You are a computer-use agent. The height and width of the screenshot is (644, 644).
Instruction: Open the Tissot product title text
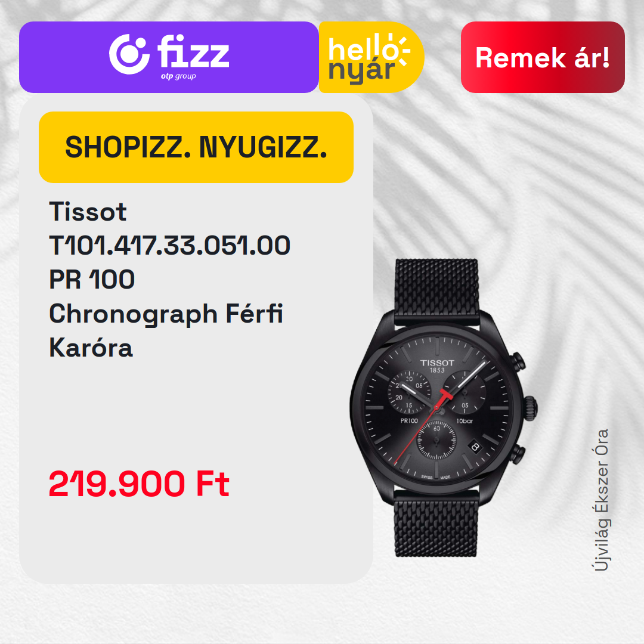click(88, 212)
